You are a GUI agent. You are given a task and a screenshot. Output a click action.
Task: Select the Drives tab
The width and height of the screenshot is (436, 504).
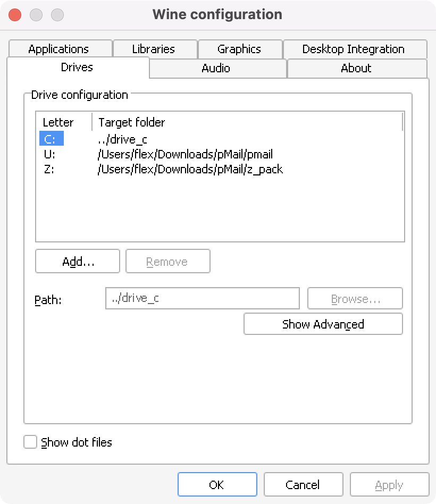78,67
